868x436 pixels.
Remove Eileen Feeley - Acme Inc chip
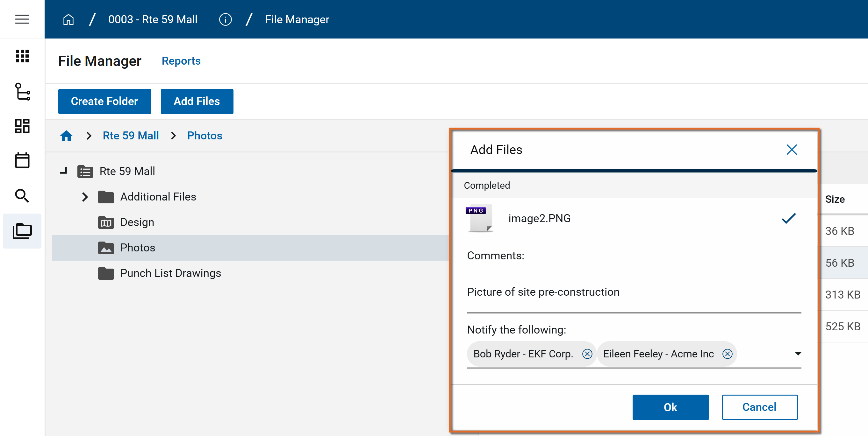728,354
